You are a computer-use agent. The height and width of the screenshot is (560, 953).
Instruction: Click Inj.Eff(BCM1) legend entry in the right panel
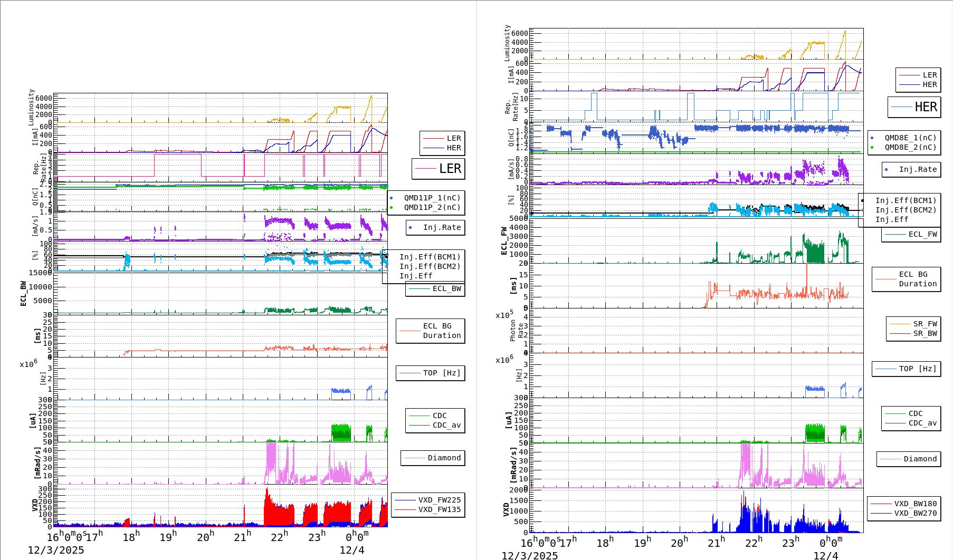[905, 200]
